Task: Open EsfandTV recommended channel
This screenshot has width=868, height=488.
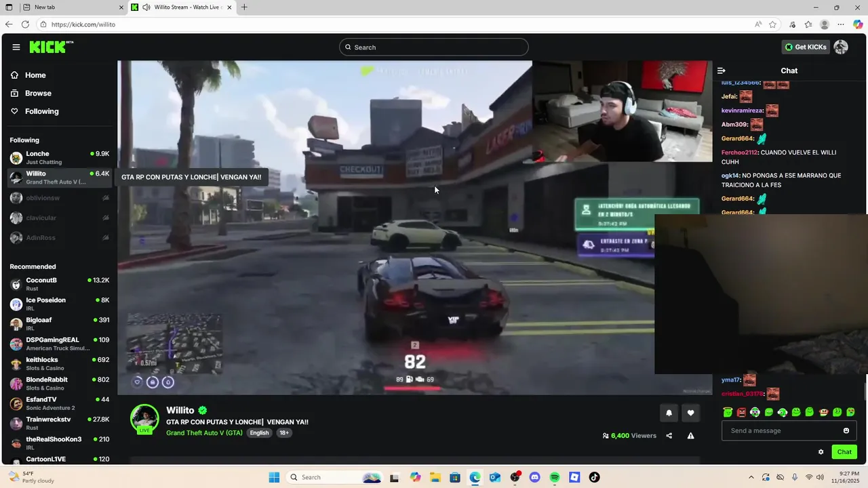Action: pyautogui.click(x=60, y=403)
